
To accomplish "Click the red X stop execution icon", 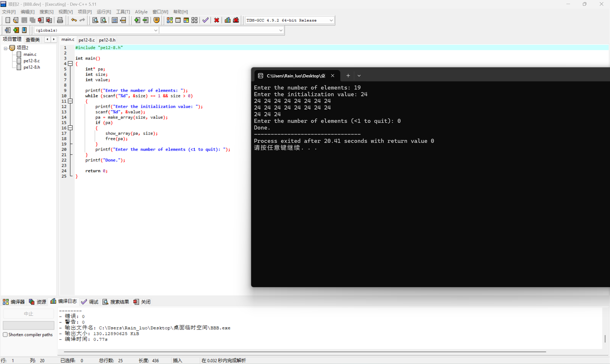I will pos(217,20).
